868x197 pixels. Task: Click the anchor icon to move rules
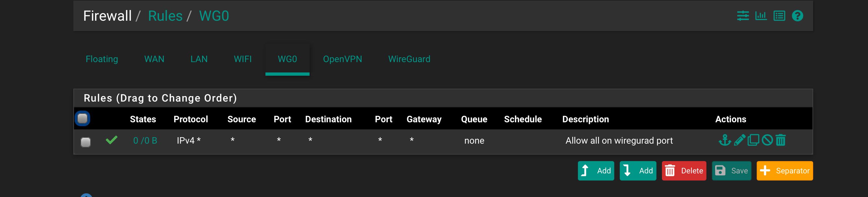725,140
